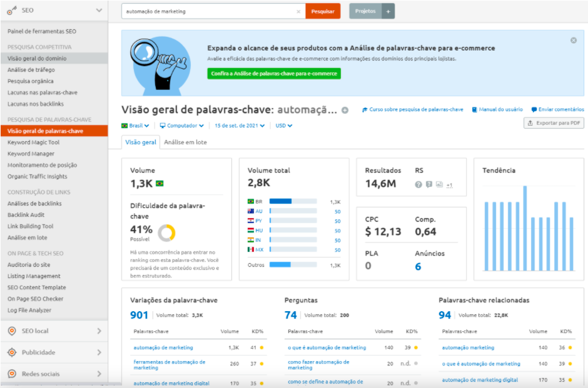The width and height of the screenshot is (588, 388).
Task: Open Organic Traffic Insights
Action: pyautogui.click(x=37, y=176)
